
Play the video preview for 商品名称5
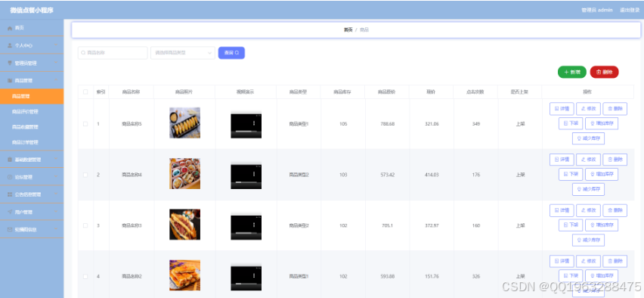pos(246,125)
